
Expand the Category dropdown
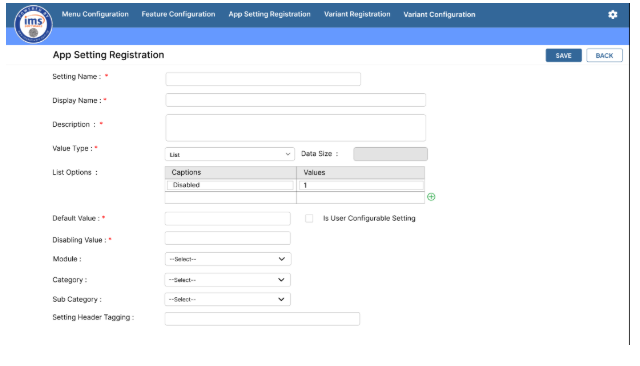[228, 280]
